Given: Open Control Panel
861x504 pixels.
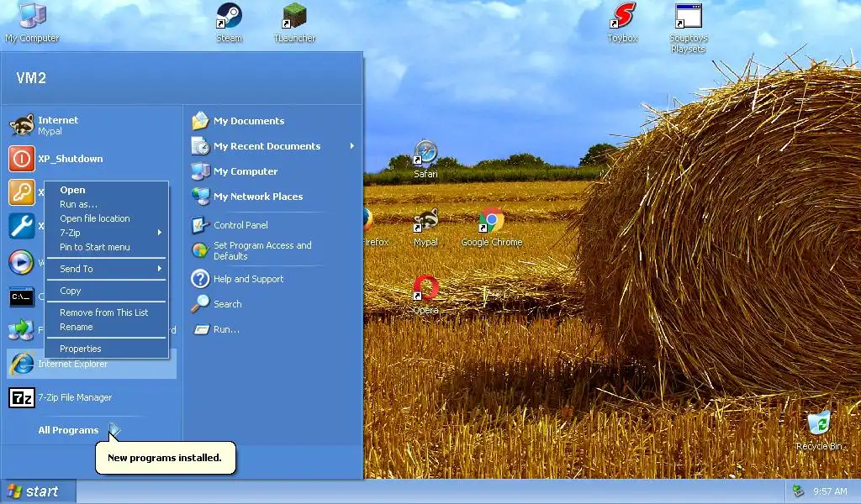Looking at the screenshot, I should pos(273,225).
